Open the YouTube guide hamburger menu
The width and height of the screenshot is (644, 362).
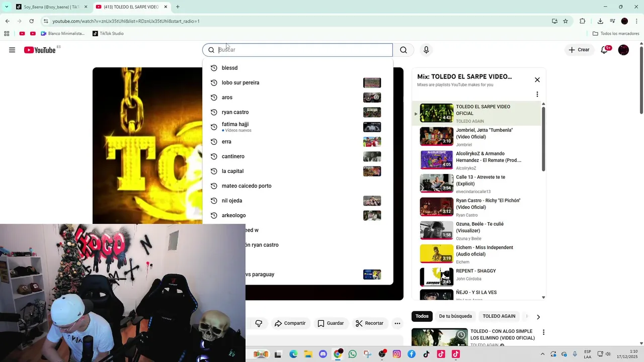coord(12,50)
